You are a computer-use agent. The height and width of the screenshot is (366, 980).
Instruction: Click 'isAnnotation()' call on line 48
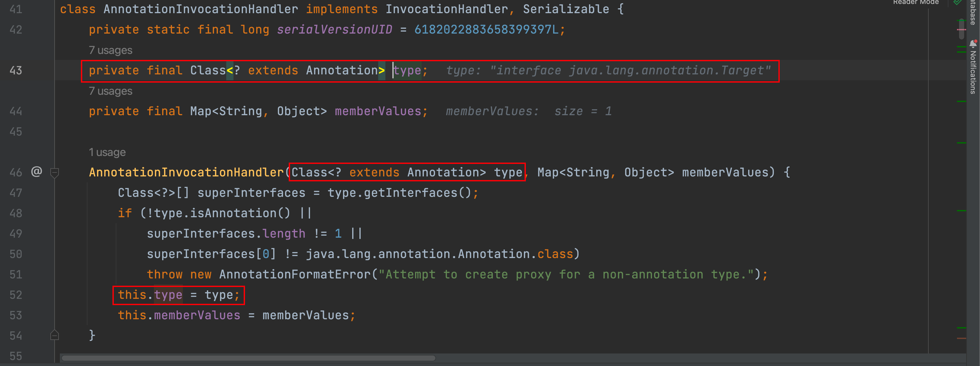tap(240, 213)
